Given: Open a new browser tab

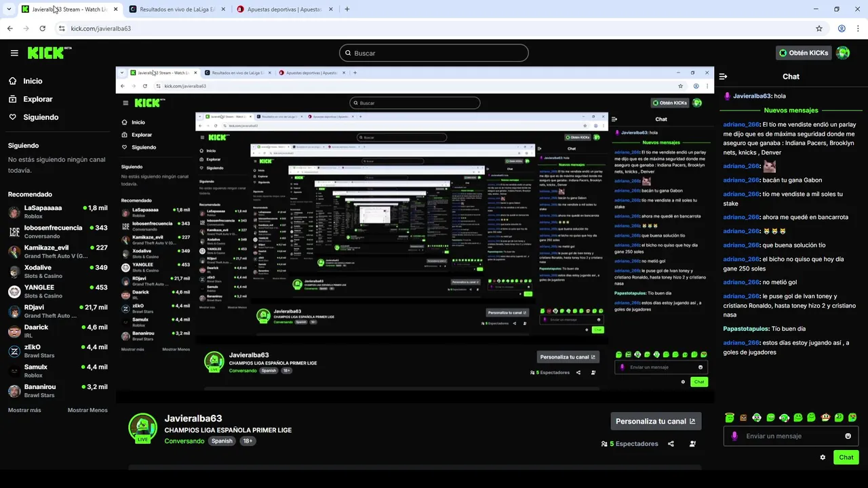Looking at the screenshot, I should pos(347,9).
